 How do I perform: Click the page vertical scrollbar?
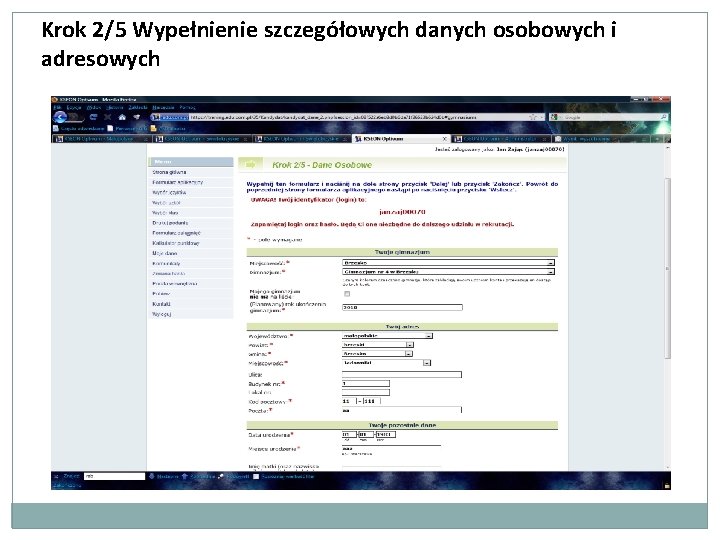(x=668, y=269)
